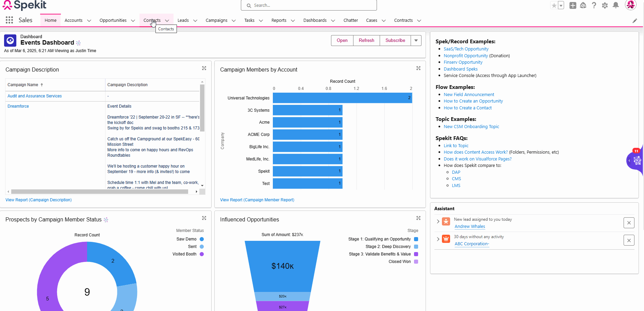The image size is (644, 311).
Task: Open the Spekit sidebar floating button
Action: coord(635,160)
